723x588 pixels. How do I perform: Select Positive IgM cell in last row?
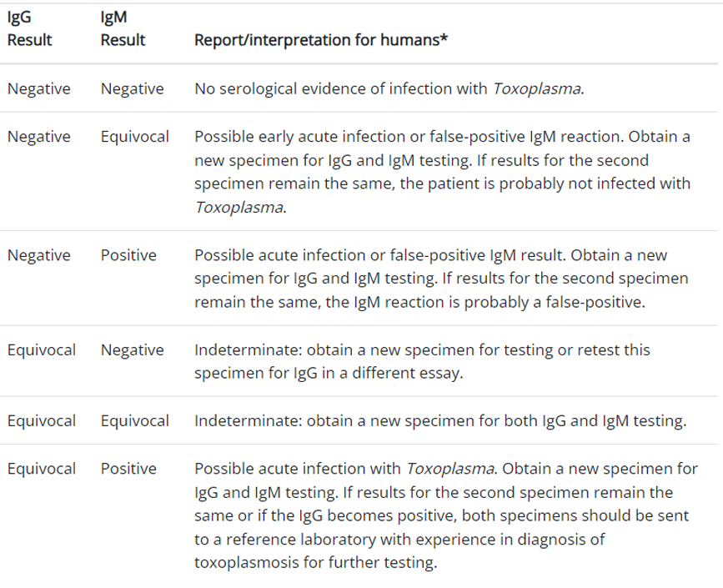coord(128,469)
